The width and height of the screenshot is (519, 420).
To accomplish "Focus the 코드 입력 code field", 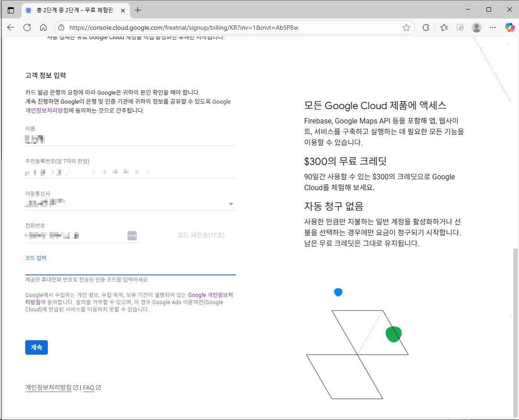I will point(130,268).
